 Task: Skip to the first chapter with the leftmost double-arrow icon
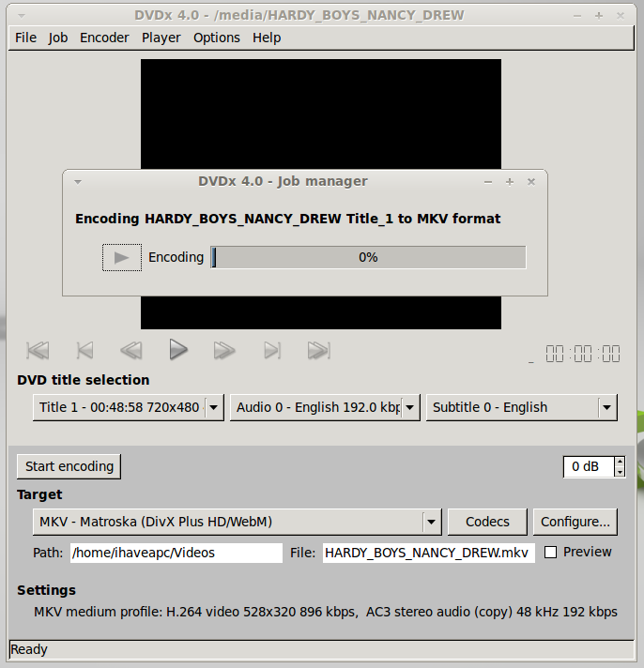click(38, 351)
